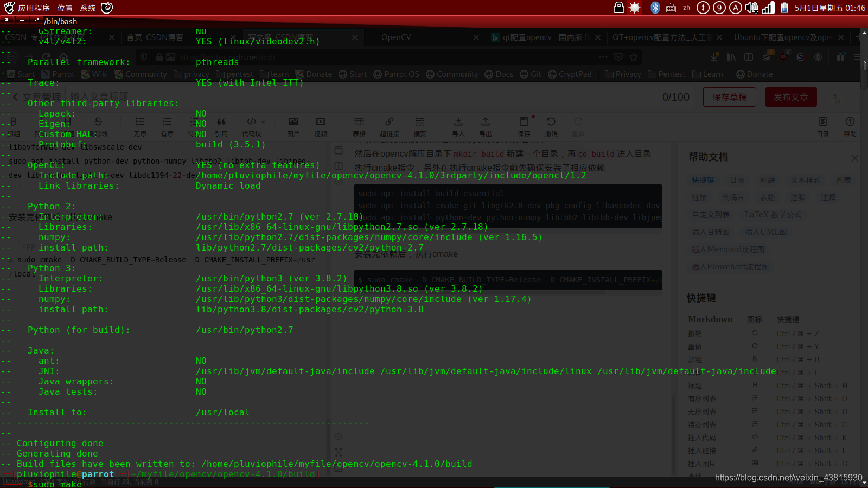Open Git bookmark
This screenshot has width=868, height=488.
click(x=531, y=74)
